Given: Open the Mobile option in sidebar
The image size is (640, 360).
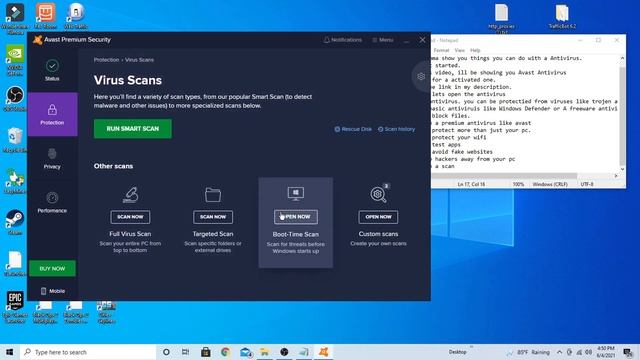Looking at the screenshot, I should click(52, 291).
